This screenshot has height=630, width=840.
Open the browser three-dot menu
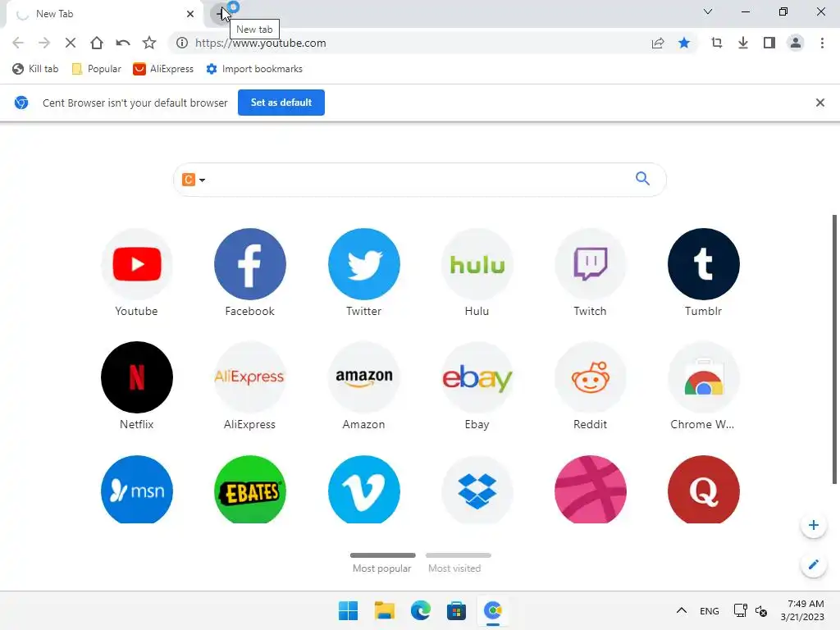point(822,43)
